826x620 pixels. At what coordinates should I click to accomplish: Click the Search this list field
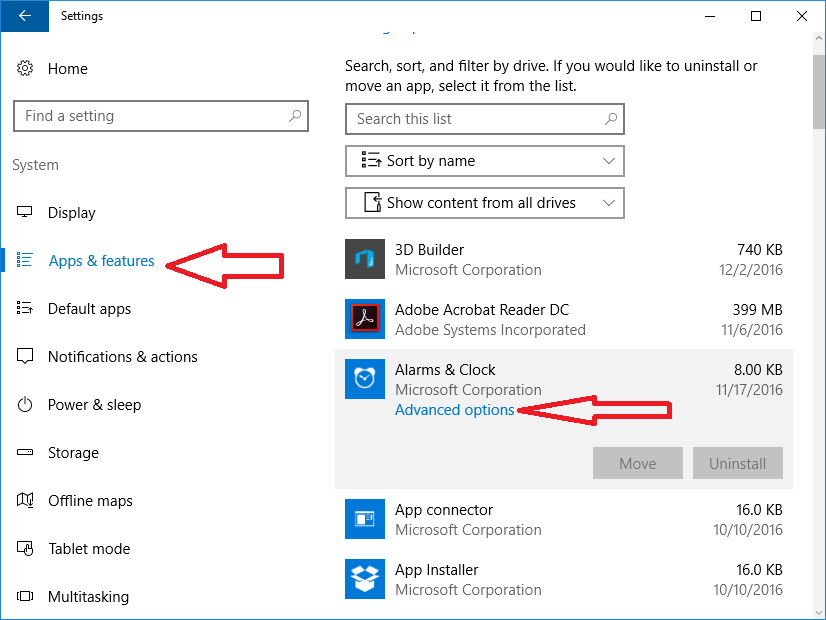point(484,119)
